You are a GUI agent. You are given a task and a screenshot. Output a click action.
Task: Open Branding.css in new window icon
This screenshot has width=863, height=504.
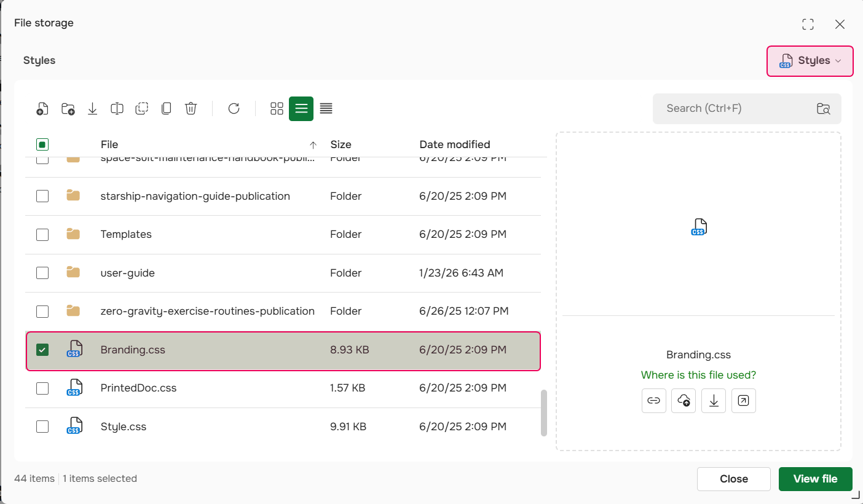(x=743, y=401)
